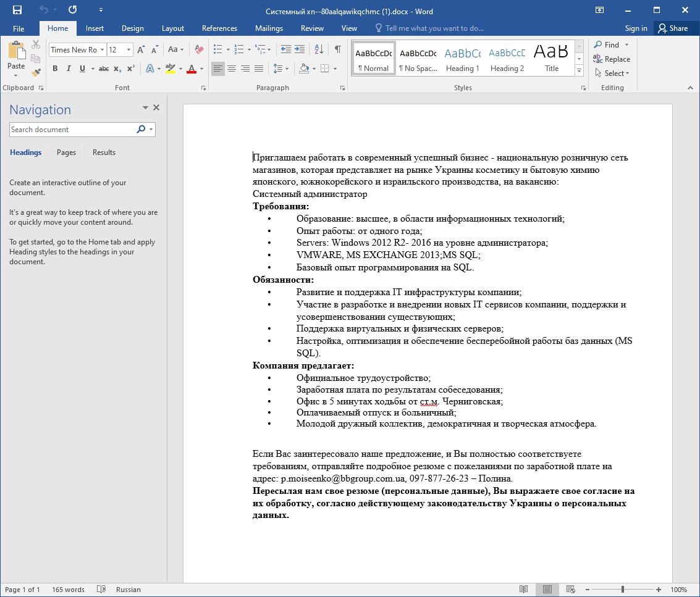Open Customize Quick Access Toolbar arrow

(101, 10)
